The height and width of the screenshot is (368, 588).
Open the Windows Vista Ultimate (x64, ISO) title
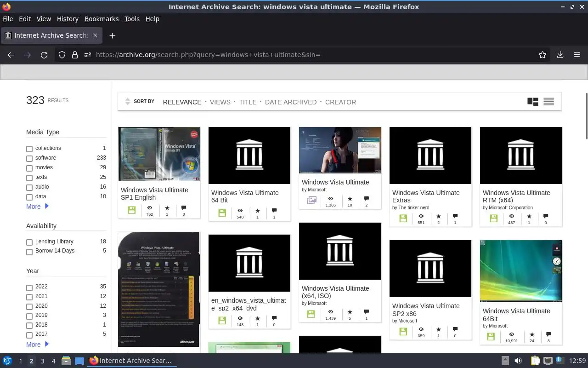point(335,292)
